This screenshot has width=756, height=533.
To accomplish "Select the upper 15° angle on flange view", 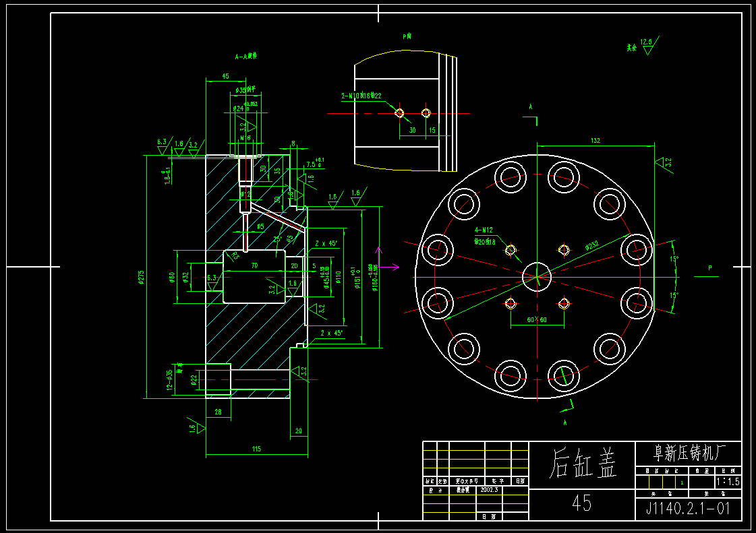I will point(674,259).
